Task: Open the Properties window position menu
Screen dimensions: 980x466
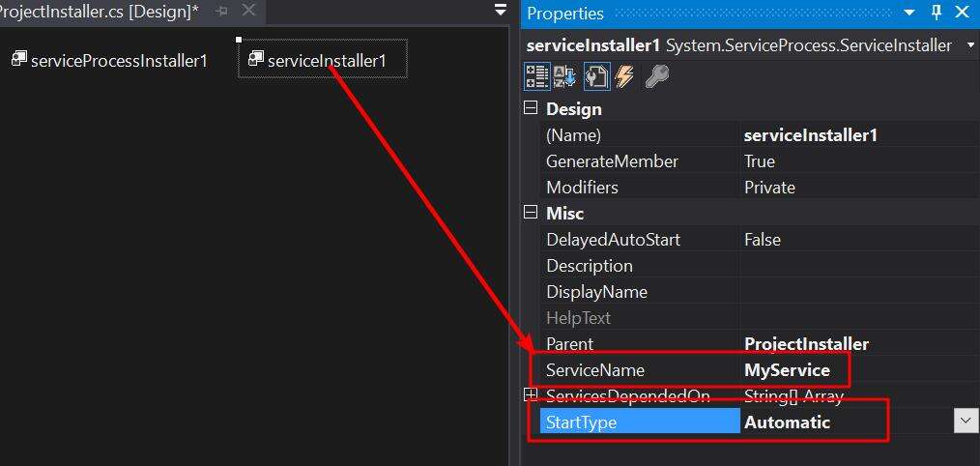Action: pos(909,13)
